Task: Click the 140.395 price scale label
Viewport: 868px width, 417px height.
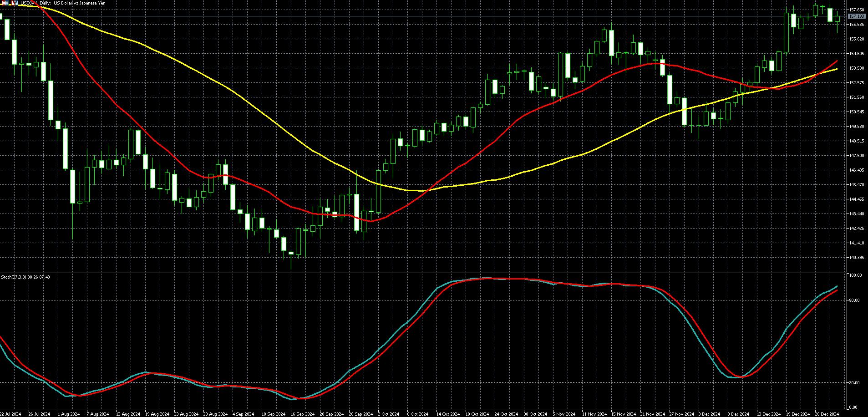Action: click(857, 258)
